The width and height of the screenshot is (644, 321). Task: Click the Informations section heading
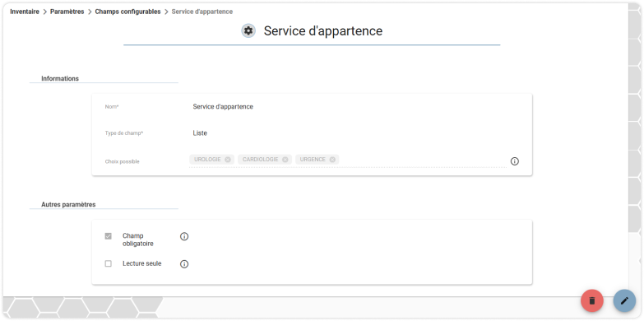pos(60,78)
